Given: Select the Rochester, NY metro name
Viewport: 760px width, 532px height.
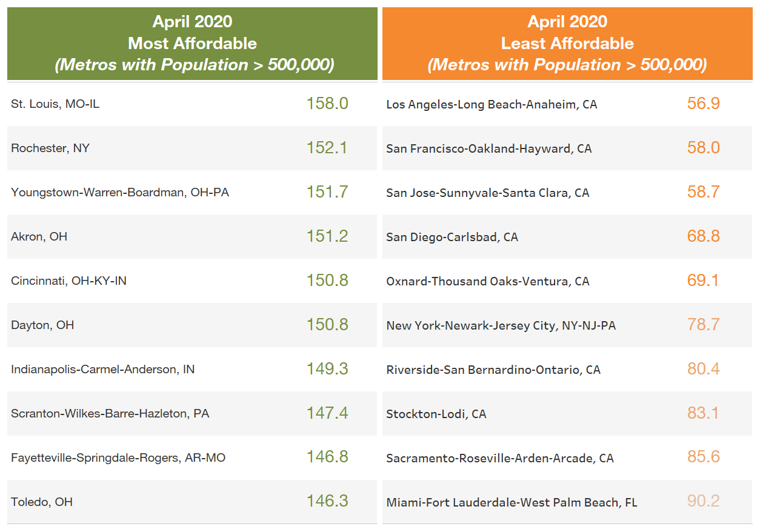Looking at the screenshot, I should (50, 148).
